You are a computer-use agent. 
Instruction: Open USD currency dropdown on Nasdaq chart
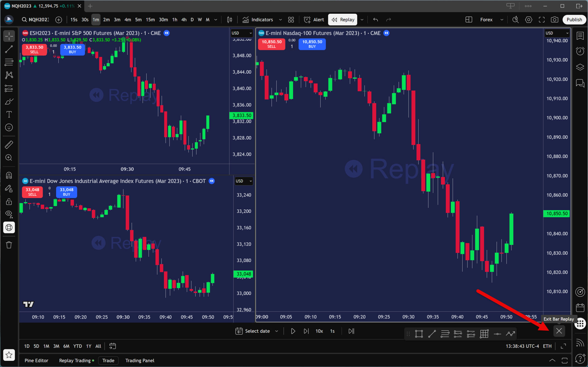pyautogui.click(x=557, y=33)
